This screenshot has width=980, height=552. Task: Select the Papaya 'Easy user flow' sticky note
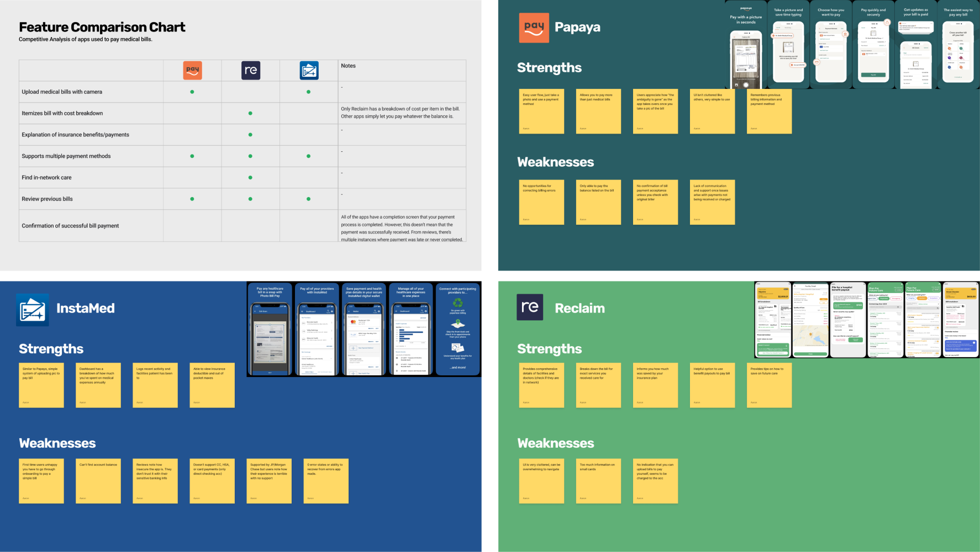coord(541,112)
